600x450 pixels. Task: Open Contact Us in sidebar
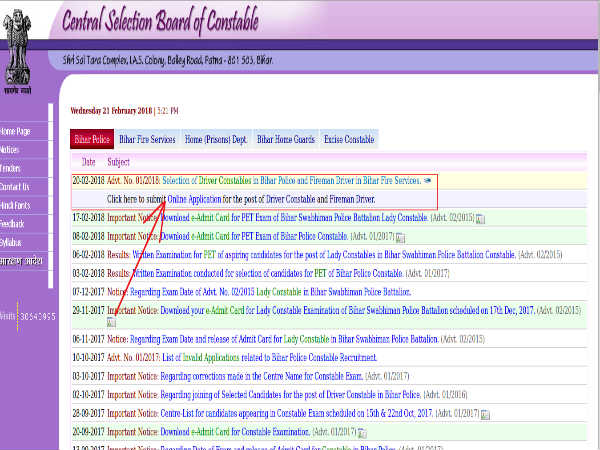(x=15, y=187)
